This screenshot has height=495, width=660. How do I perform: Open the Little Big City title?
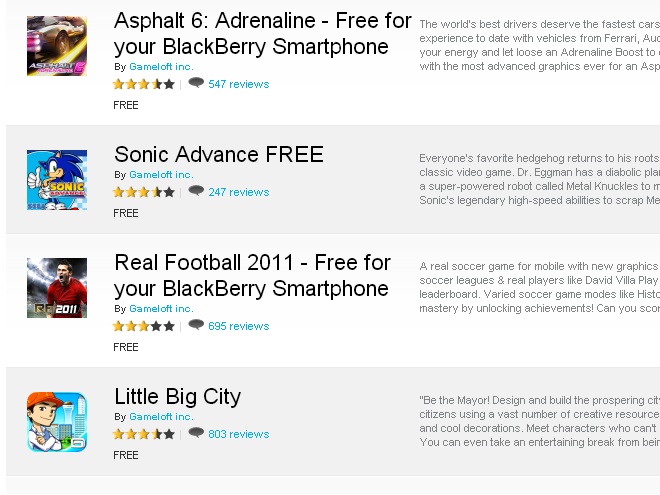click(178, 396)
